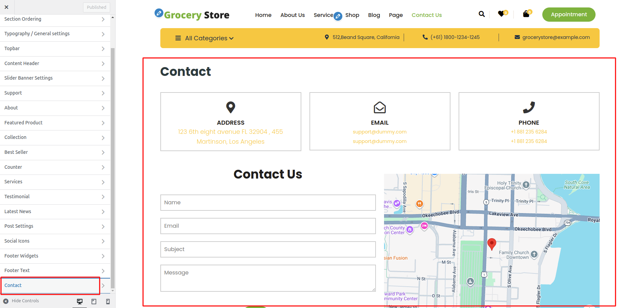Image resolution: width=644 pixels, height=308 pixels.
Task: Click the Published button
Action: pos(97,7)
